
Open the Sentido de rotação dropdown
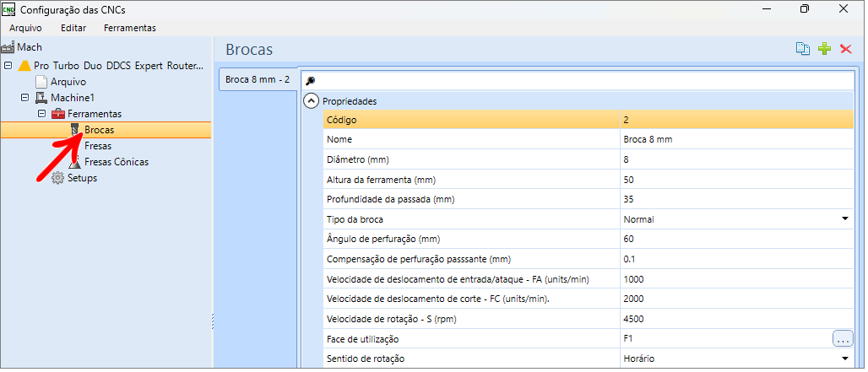844,359
